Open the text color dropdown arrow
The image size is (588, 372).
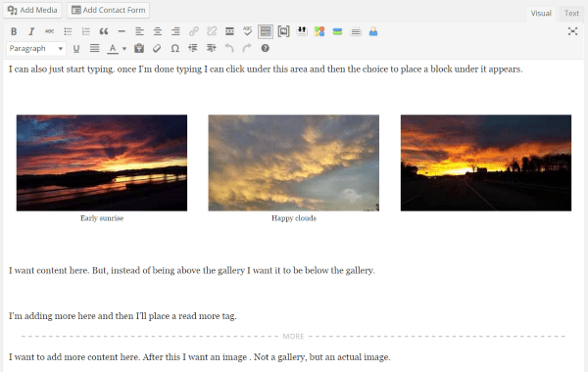click(124, 49)
